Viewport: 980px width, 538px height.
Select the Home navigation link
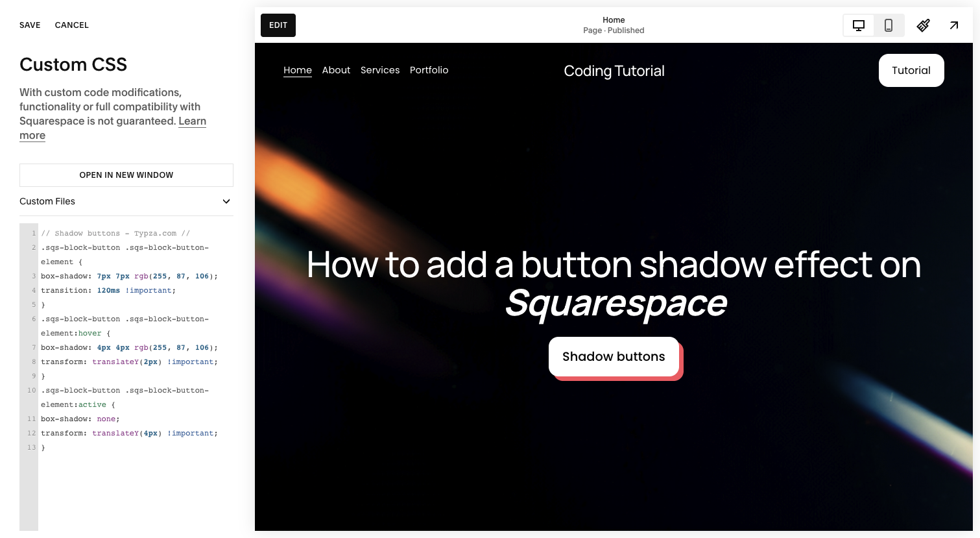tap(297, 70)
